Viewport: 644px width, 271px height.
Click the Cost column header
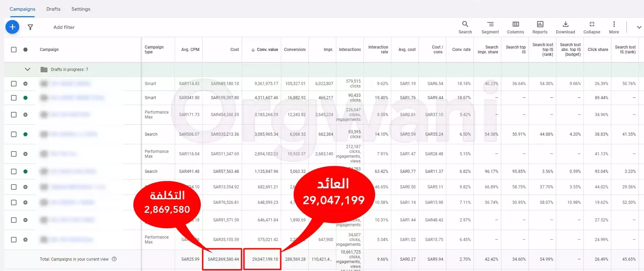pos(234,50)
